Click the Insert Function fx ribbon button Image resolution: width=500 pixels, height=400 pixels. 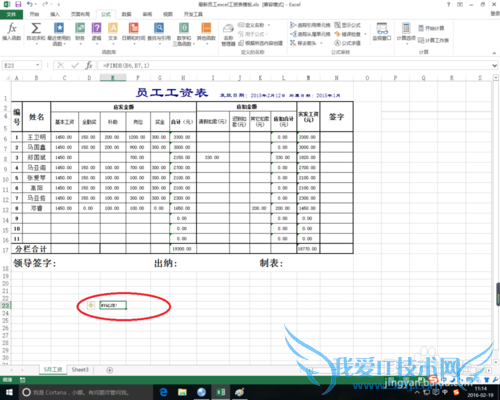(12, 32)
